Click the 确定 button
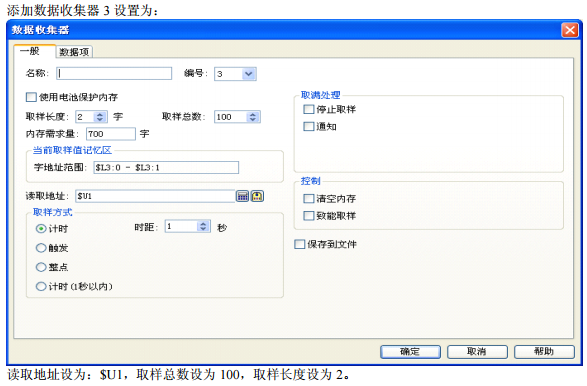587x386 pixels. [410, 352]
